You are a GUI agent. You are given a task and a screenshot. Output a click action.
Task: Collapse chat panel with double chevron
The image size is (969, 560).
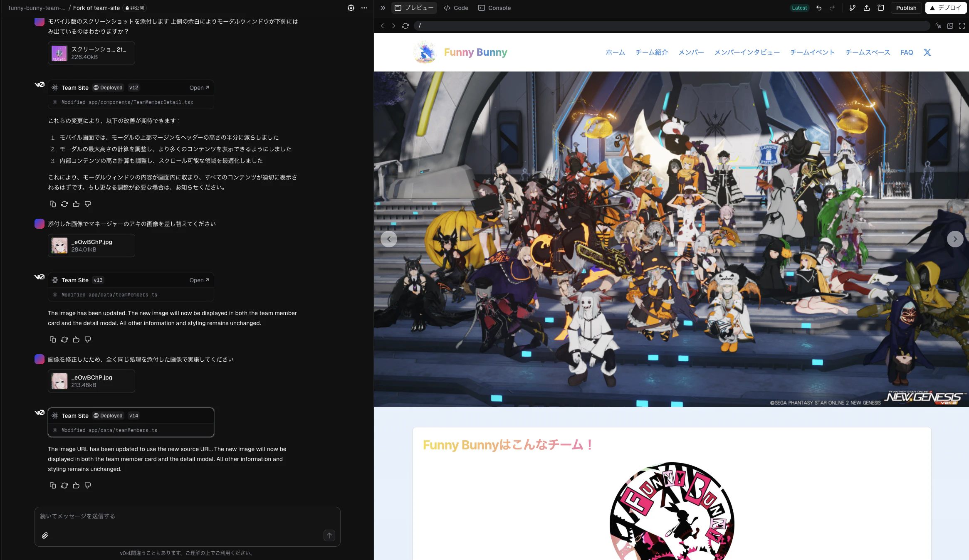click(x=383, y=8)
